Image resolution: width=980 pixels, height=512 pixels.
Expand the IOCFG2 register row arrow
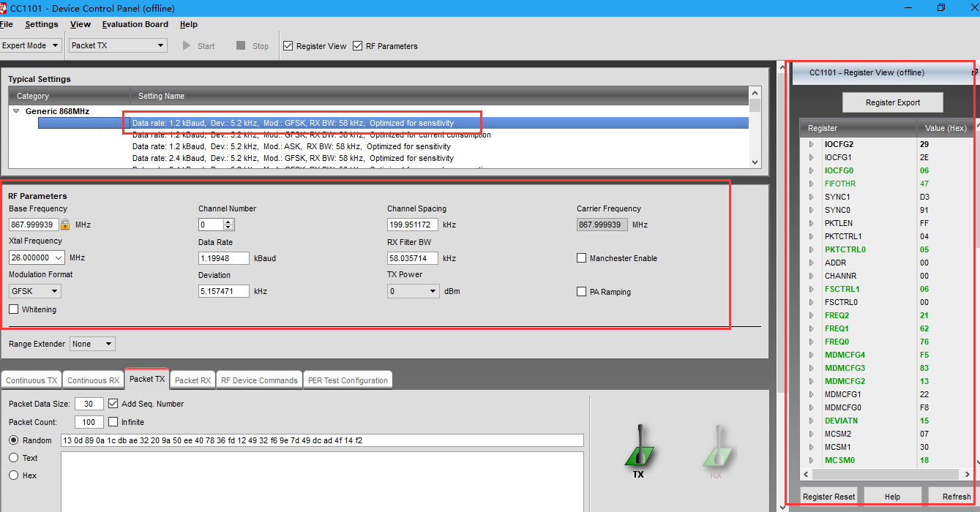pyautogui.click(x=811, y=144)
